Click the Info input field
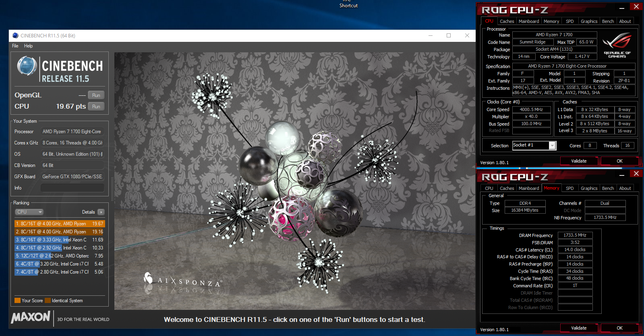This screenshot has width=644, height=336. pos(72,188)
